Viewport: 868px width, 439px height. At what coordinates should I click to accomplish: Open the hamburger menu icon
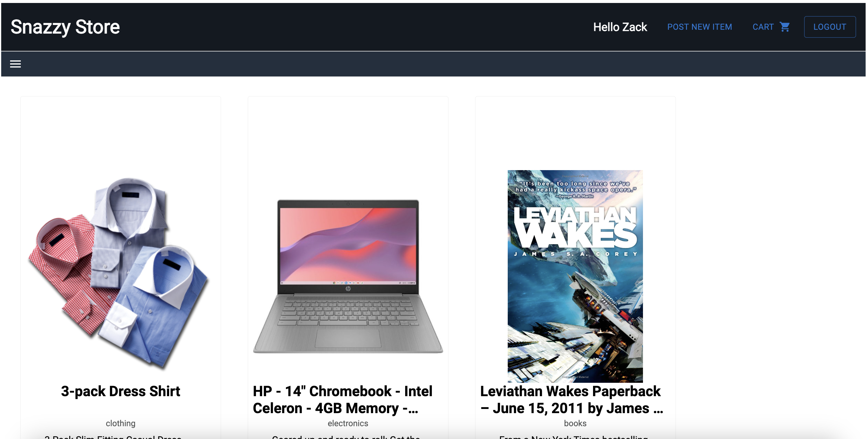pos(15,64)
